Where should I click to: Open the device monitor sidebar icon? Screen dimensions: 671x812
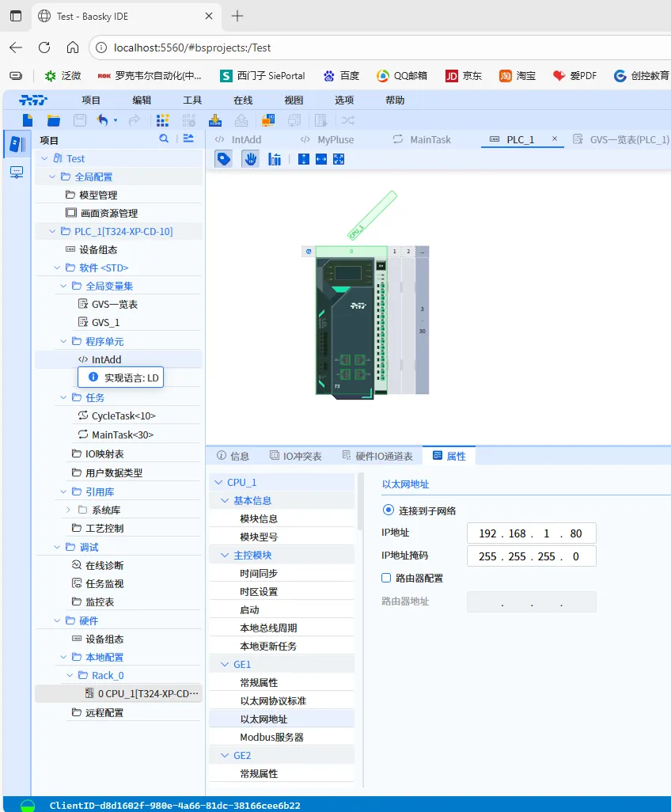(17, 172)
